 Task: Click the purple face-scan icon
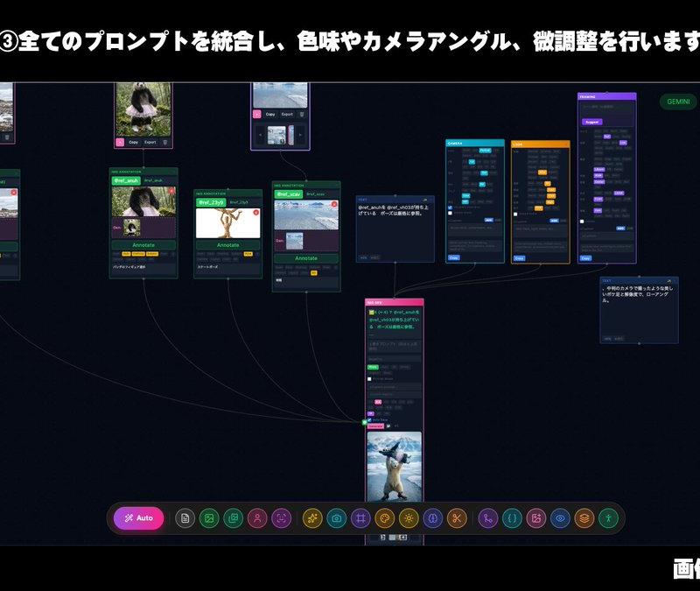click(281, 518)
